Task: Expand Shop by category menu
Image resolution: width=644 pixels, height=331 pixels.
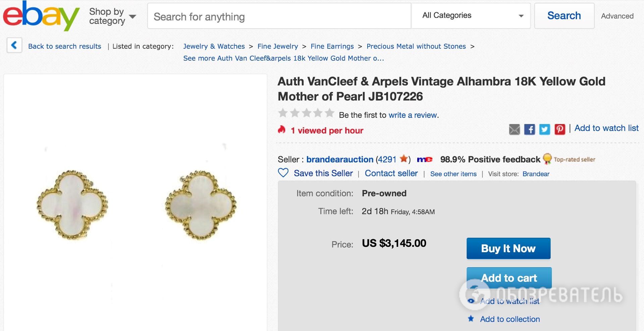Action: (x=112, y=16)
